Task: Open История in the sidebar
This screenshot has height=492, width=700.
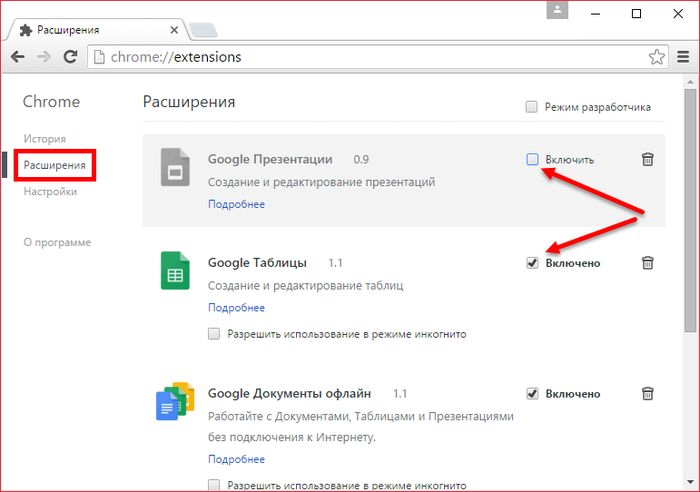Action: (x=45, y=139)
